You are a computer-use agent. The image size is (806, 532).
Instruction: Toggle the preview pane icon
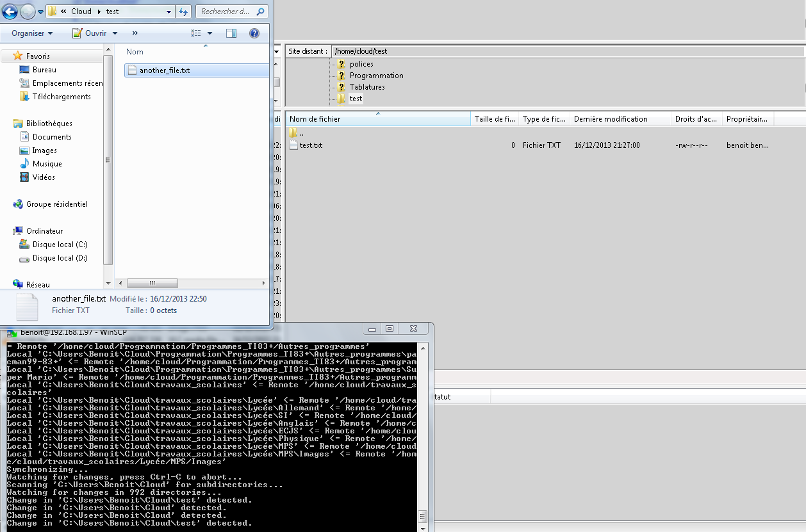click(x=231, y=33)
